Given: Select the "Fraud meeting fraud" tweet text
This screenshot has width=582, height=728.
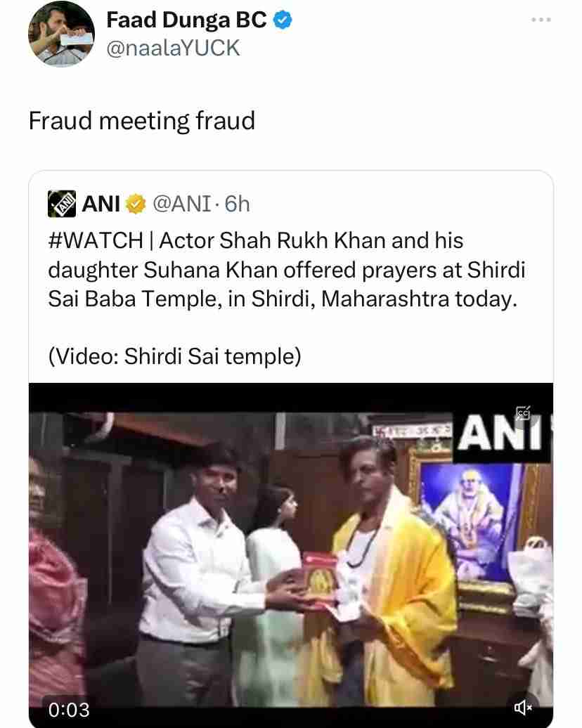Looking at the screenshot, I should pos(141,121).
